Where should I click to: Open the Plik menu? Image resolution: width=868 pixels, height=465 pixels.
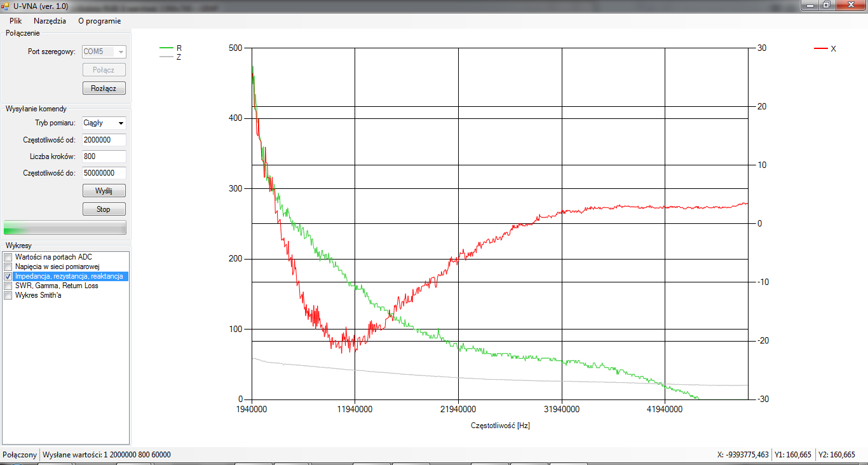click(x=15, y=20)
